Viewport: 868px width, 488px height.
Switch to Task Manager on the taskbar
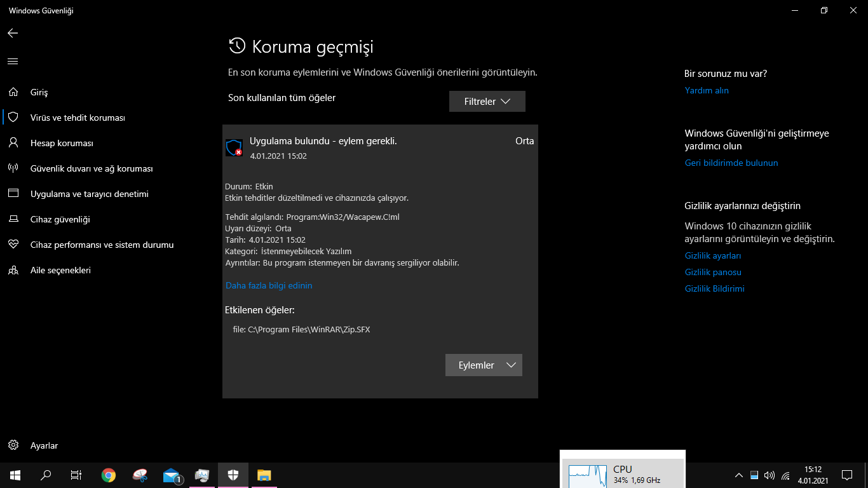[202, 475]
